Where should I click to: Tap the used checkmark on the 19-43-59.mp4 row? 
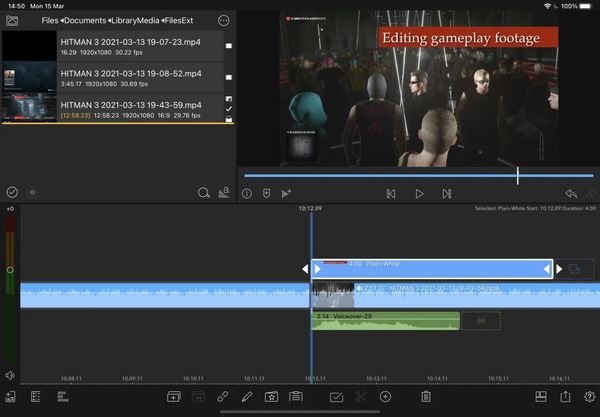click(x=229, y=109)
